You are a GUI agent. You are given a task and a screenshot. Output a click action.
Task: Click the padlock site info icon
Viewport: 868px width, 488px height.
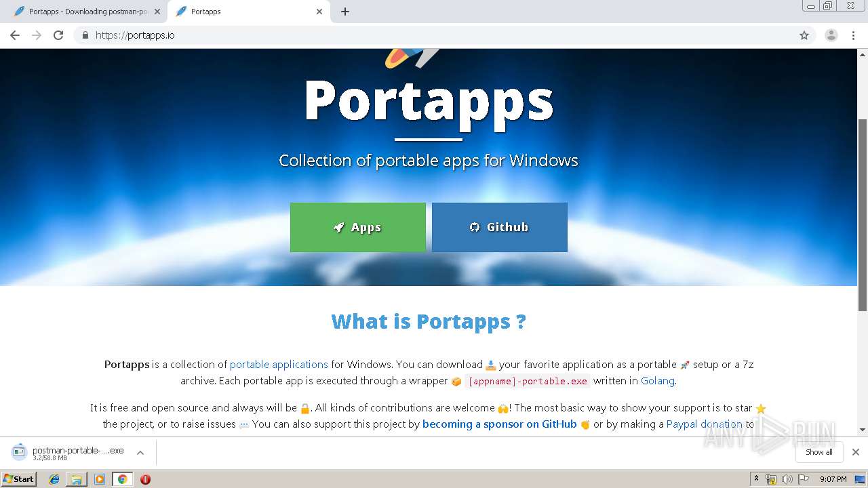point(85,35)
